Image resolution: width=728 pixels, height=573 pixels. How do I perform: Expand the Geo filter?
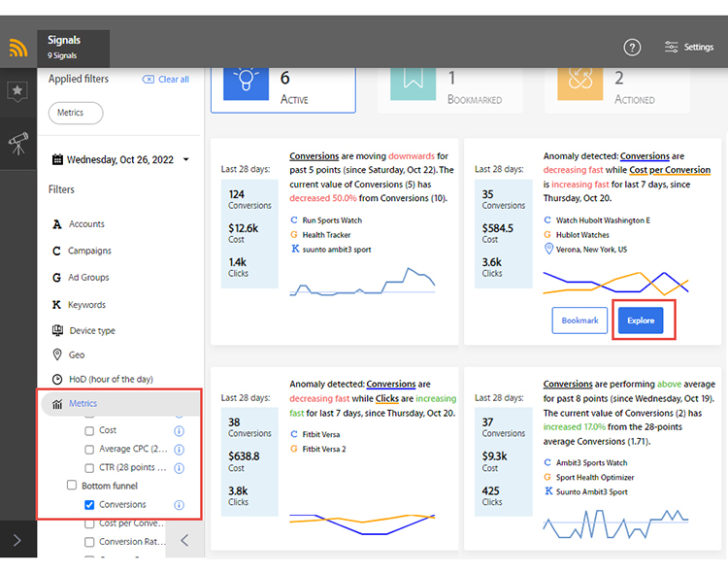point(77,355)
